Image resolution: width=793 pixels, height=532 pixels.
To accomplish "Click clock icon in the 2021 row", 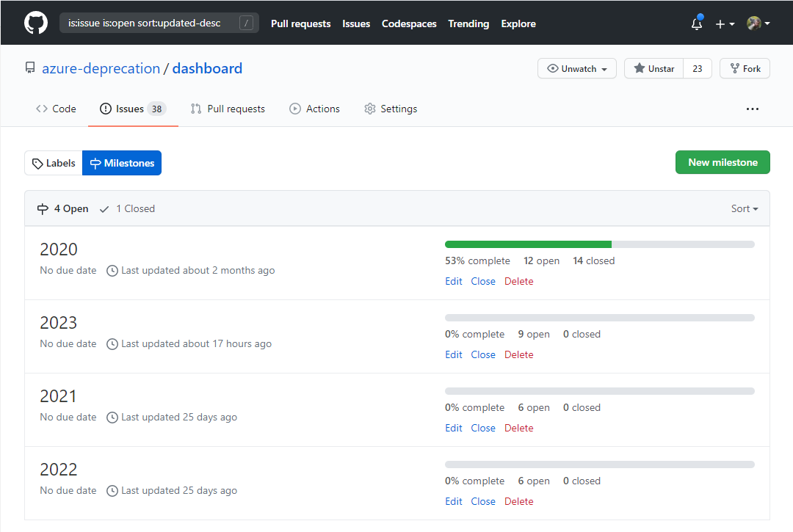I will pyautogui.click(x=112, y=418).
